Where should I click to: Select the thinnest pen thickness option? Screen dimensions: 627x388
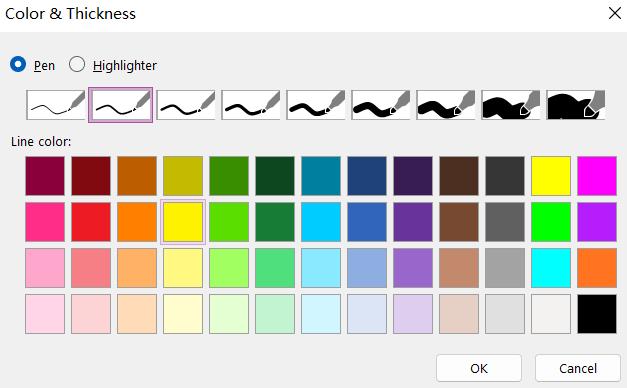(x=56, y=105)
